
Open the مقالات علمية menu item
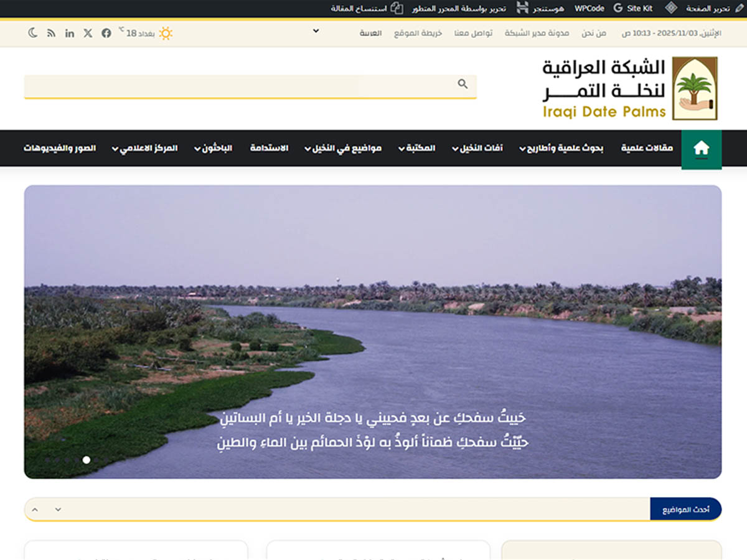(x=647, y=149)
